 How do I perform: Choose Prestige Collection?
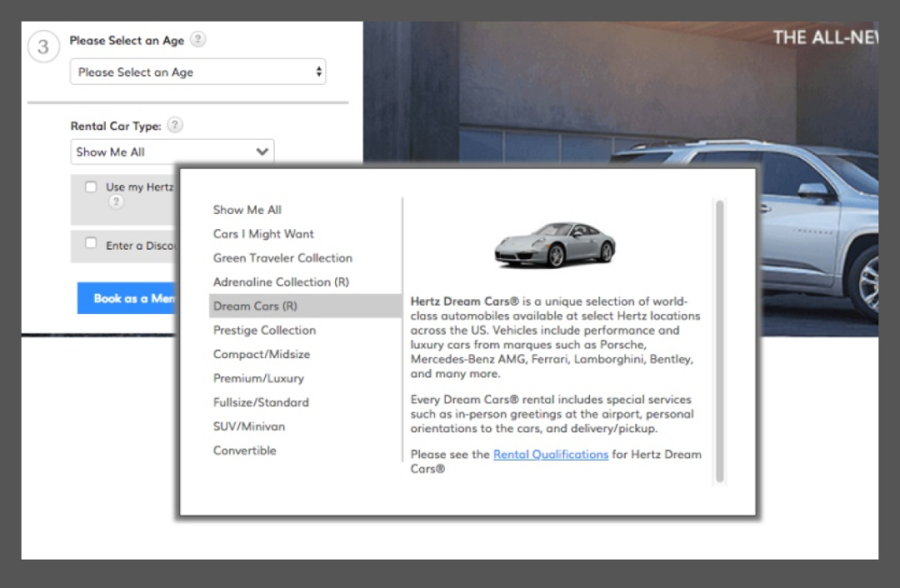pos(265,331)
